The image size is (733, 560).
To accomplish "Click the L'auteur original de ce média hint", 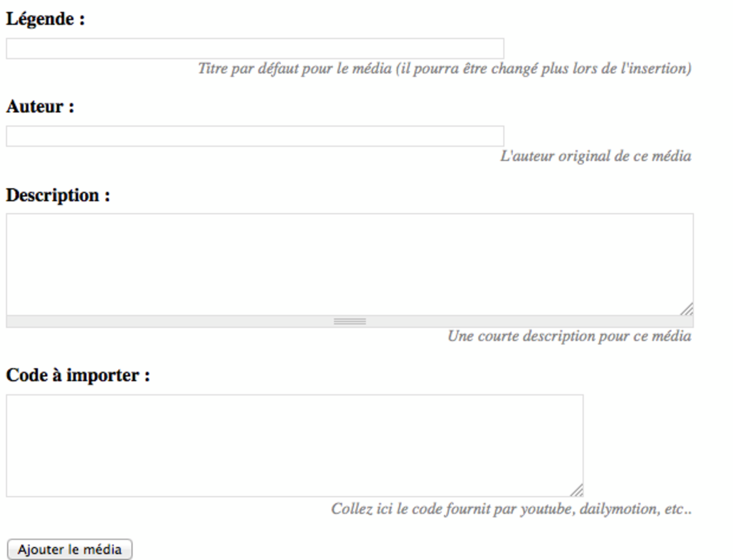I will pos(596,156).
